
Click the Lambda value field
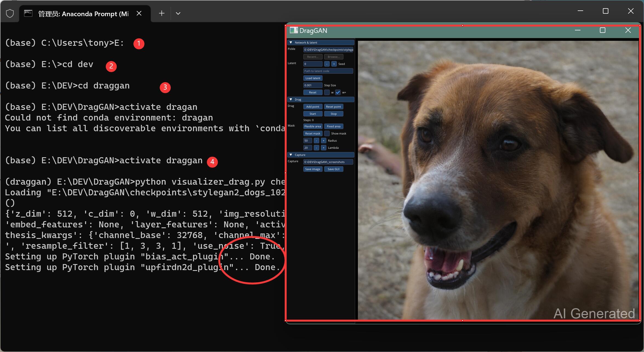307,148
